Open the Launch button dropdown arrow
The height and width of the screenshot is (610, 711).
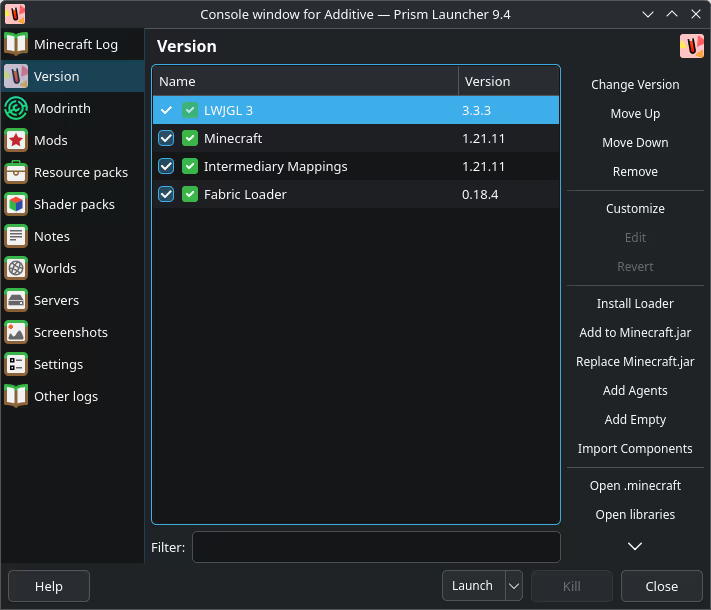[x=513, y=586]
